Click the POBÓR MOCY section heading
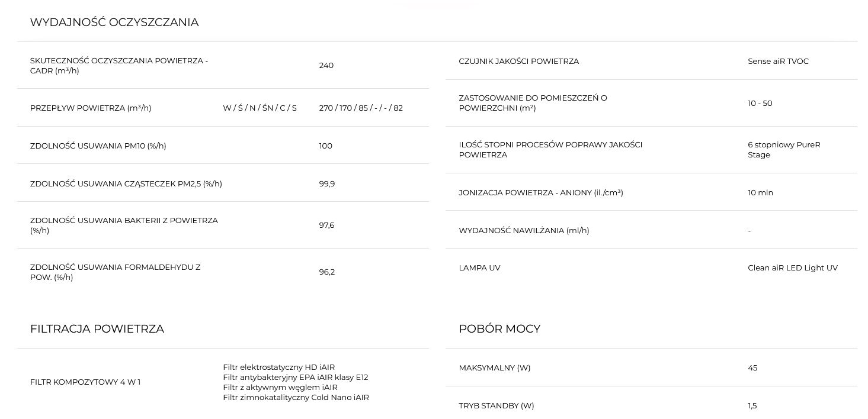The height and width of the screenshot is (419, 868). [x=499, y=329]
